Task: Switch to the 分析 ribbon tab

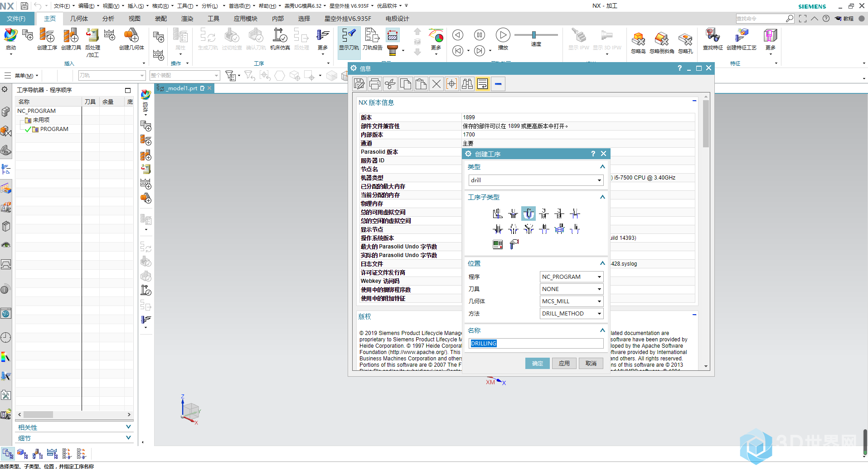Action: tap(108, 19)
